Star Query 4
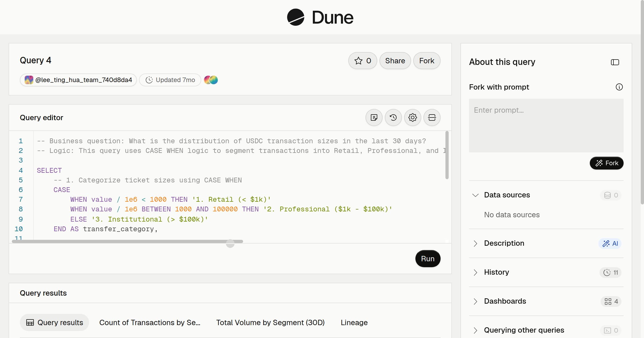The image size is (644, 338). [x=363, y=61]
